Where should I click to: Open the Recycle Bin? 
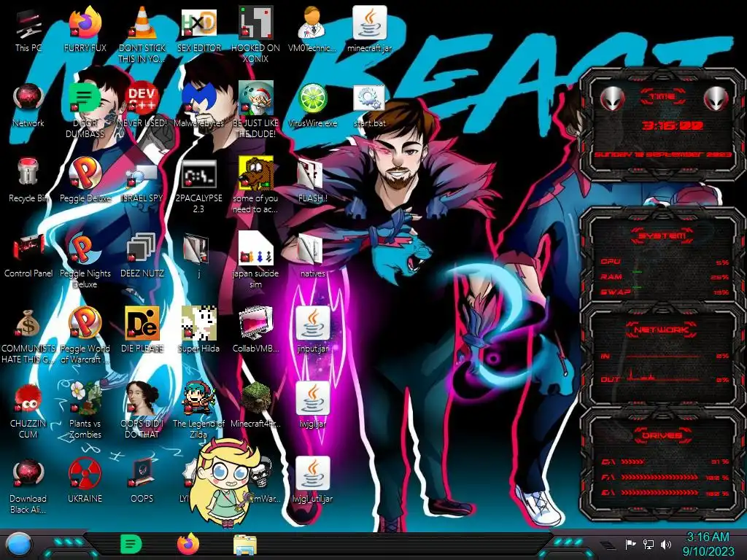pos(28,181)
